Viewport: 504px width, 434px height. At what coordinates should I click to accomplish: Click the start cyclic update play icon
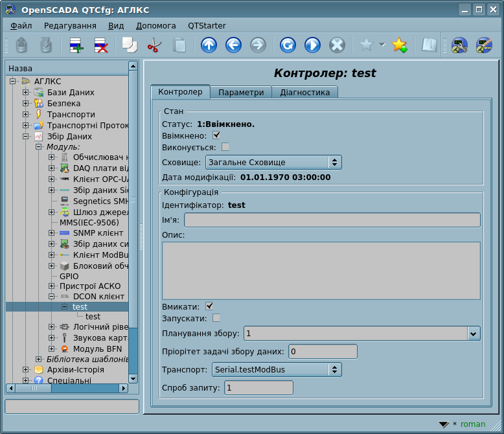click(x=312, y=45)
